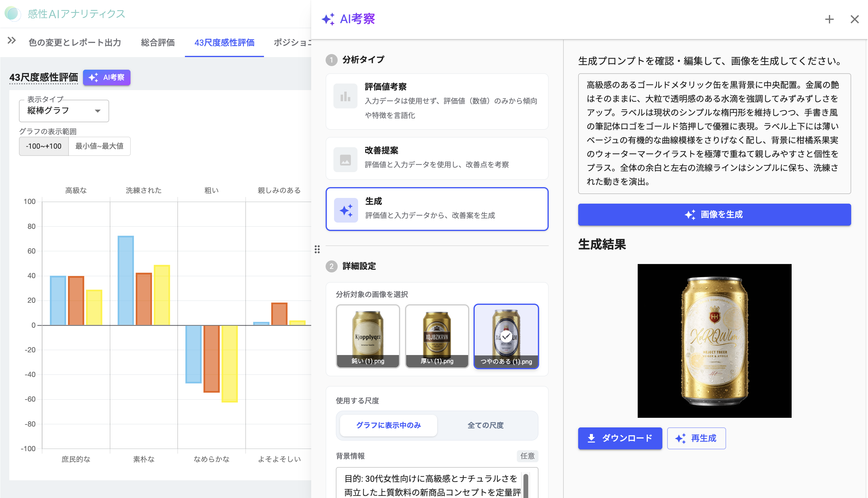Click the 生成 sparkle icon

click(x=346, y=210)
